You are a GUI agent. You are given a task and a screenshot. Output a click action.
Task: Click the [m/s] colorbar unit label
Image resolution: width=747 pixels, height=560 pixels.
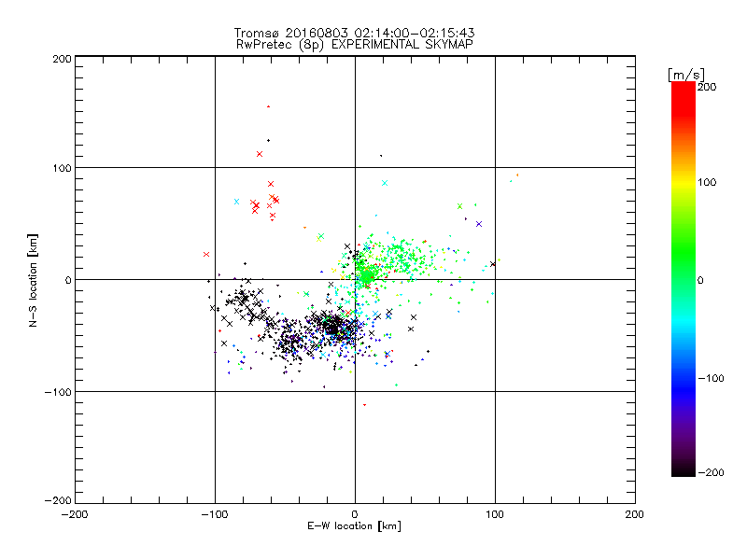click(686, 75)
